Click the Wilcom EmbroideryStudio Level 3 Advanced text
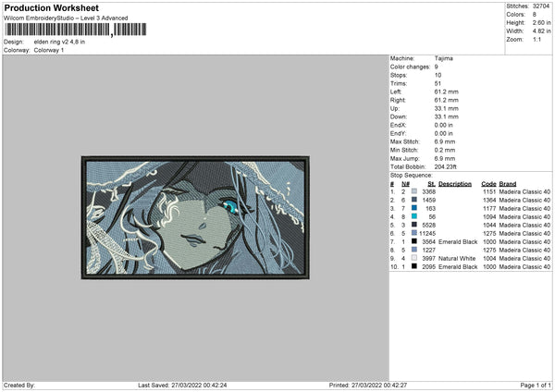Viewport: 555px width, 392px height. (66, 18)
